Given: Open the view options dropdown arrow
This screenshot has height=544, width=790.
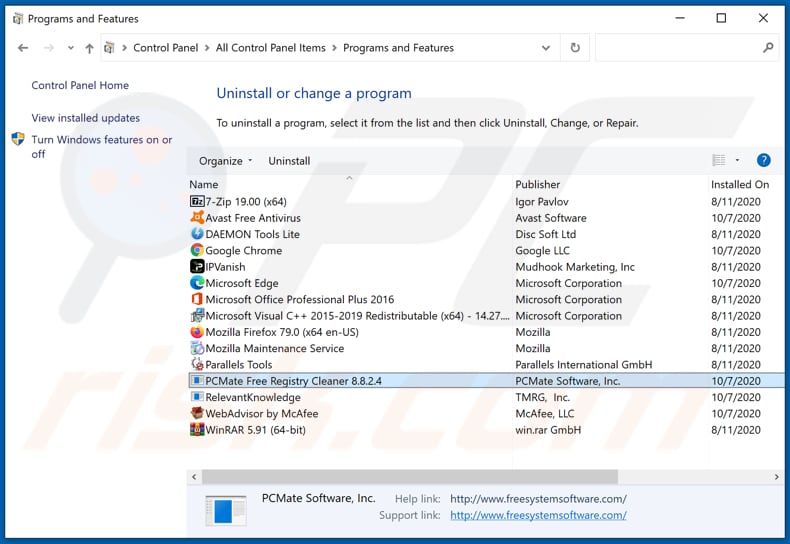Looking at the screenshot, I should pyautogui.click(x=737, y=160).
